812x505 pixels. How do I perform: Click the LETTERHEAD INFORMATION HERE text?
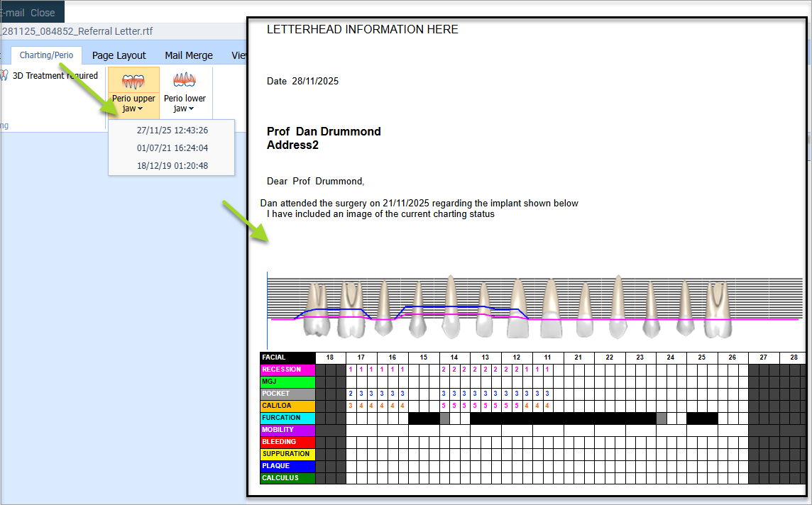click(362, 30)
